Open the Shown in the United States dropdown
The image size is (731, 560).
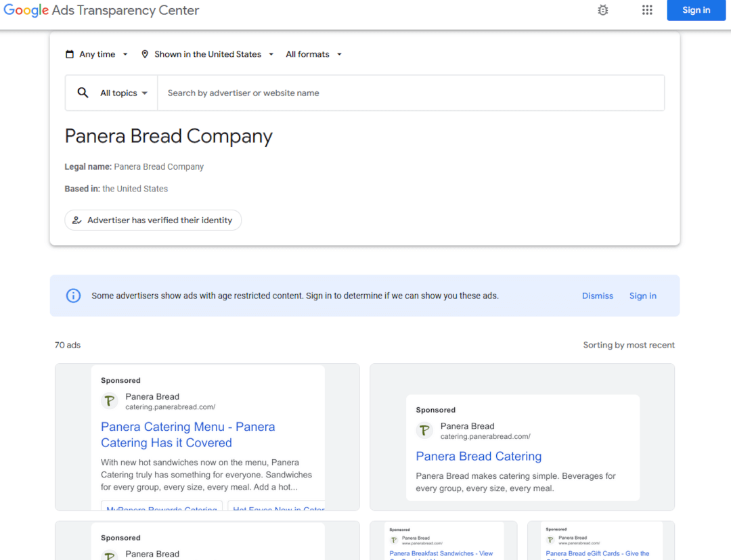(x=208, y=53)
